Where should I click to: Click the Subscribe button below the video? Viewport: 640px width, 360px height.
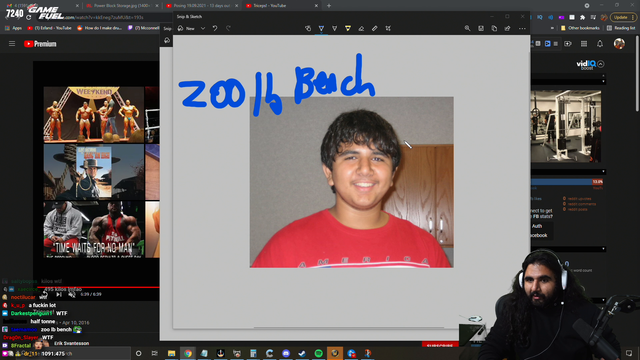pyautogui.click(x=440, y=345)
